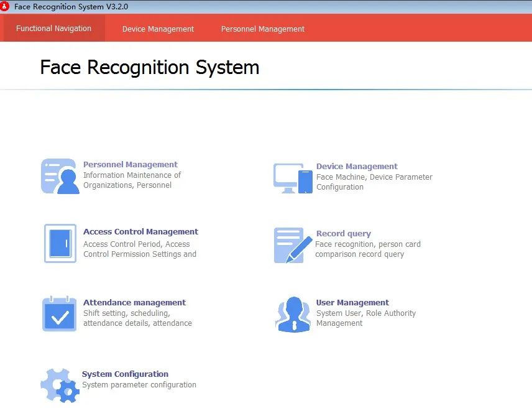This screenshot has height=416, width=532.
Task: Click the 'System parameter configuration' description text
Action: click(139, 385)
